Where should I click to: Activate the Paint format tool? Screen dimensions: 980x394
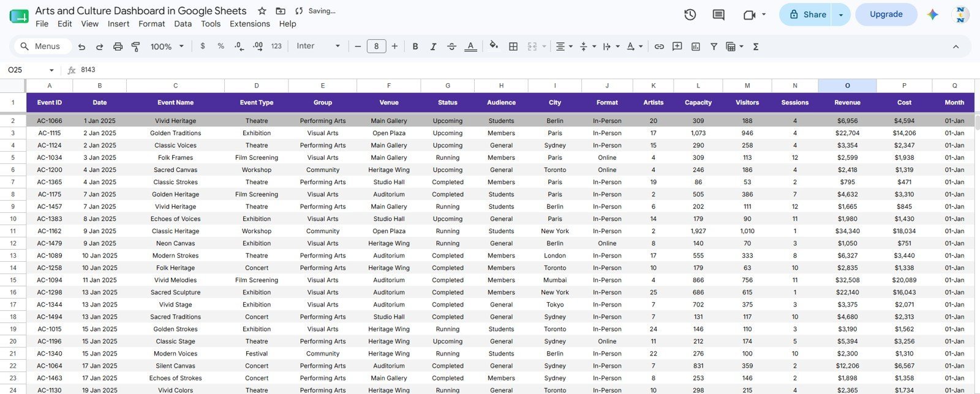click(136, 46)
